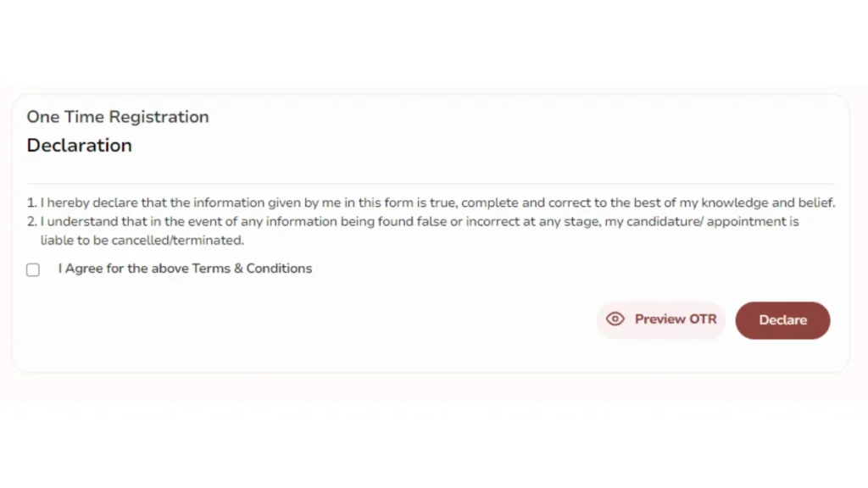
Task: Tick the Terms & Conditions agreement checkbox
Action: pos(33,269)
